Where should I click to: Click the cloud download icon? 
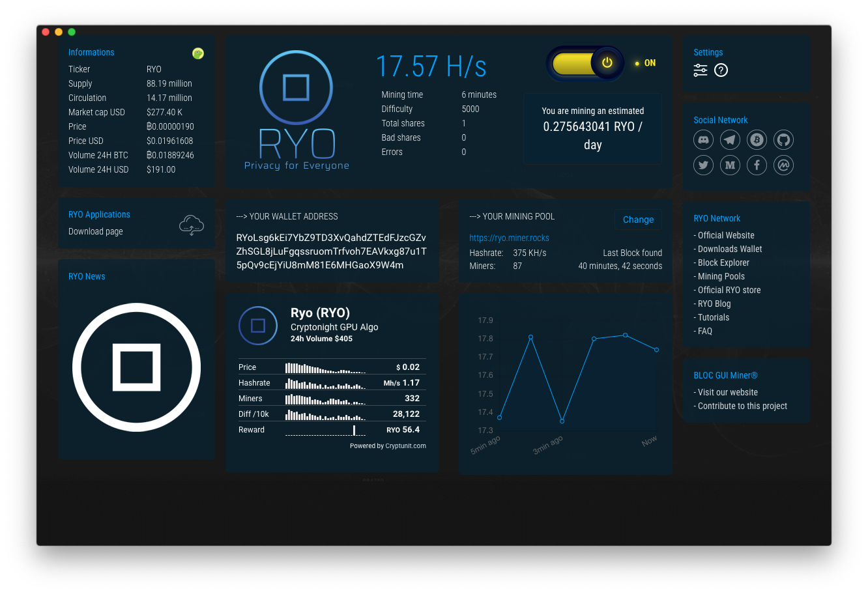click(x=192, y=225)
